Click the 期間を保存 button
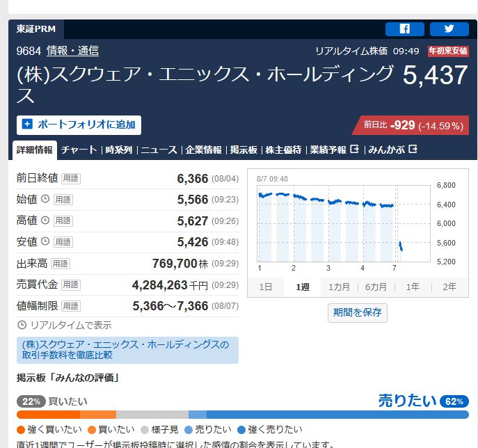The image size is (478, 448). [x=357, y=312]
